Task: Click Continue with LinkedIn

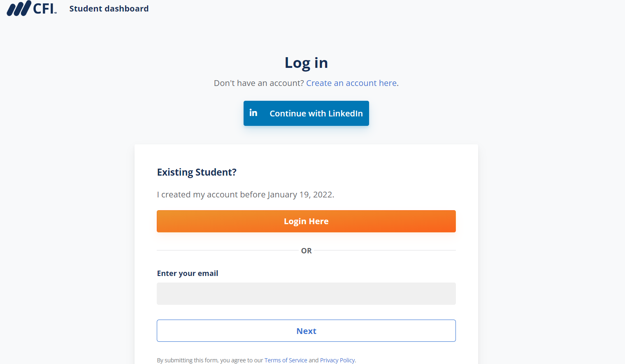Action: pos(306,113)
